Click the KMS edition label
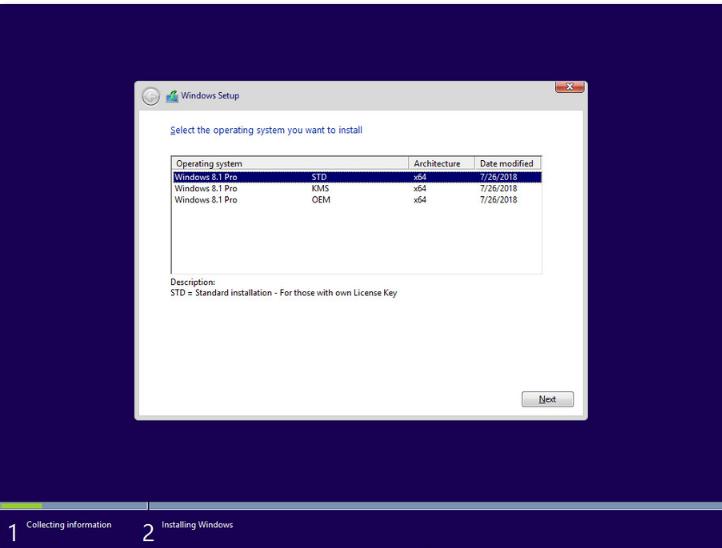The height and width of the screenshot is (548, 722). tap(320, 188)
